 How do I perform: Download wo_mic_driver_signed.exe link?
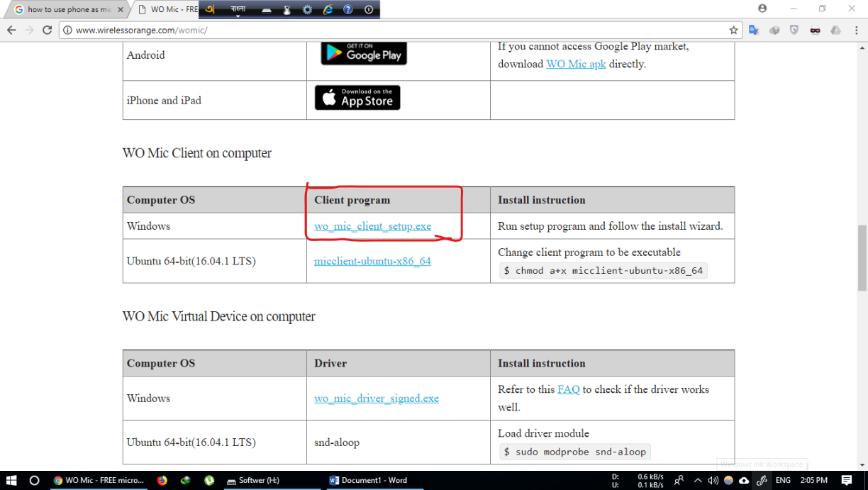click(x=377, y=399)
